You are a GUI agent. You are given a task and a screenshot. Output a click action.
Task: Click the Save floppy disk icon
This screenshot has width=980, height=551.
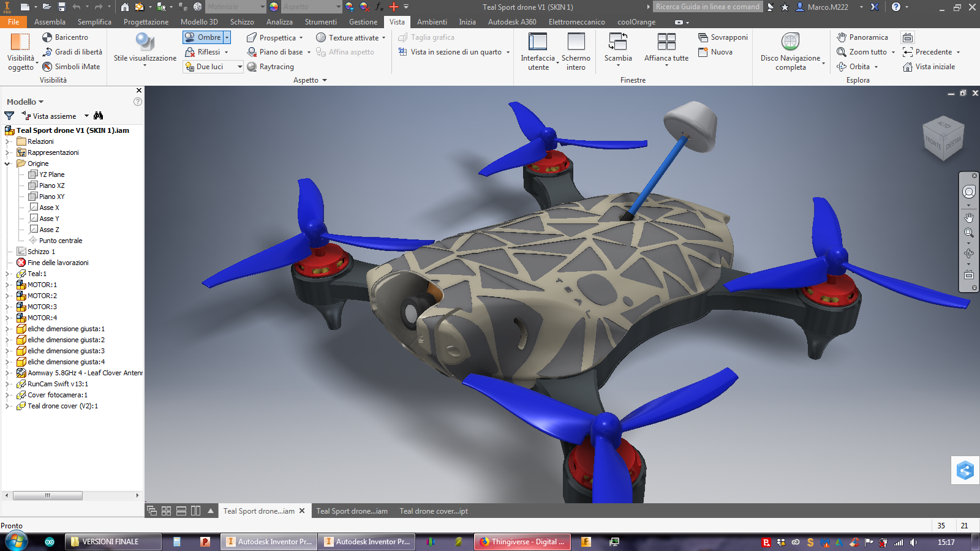click(61, 7)
